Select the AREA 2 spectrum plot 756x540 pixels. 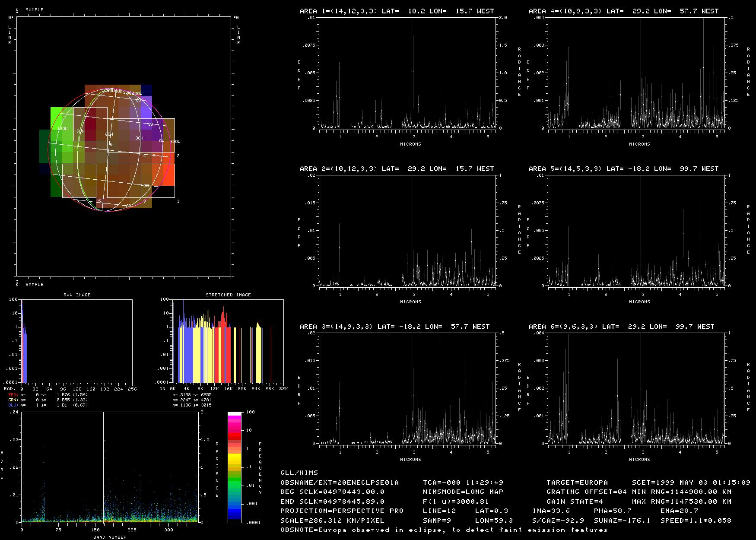point(408,231)
